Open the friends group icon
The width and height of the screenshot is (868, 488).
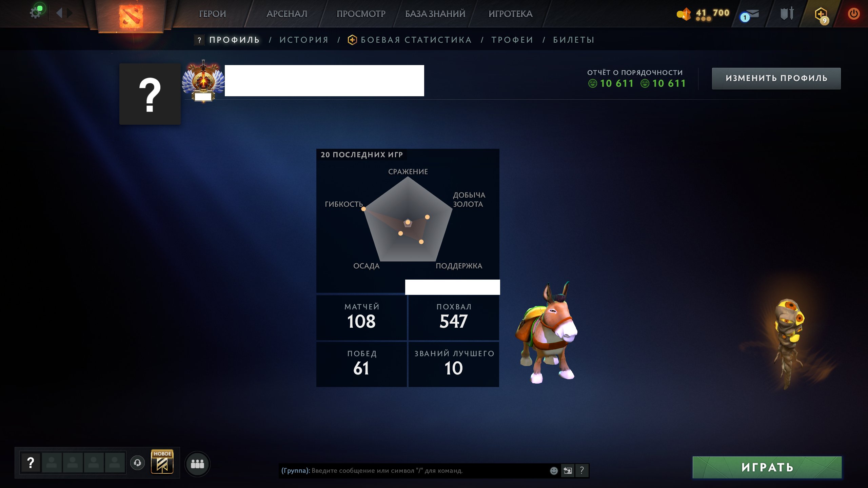[x=197, y=464]
